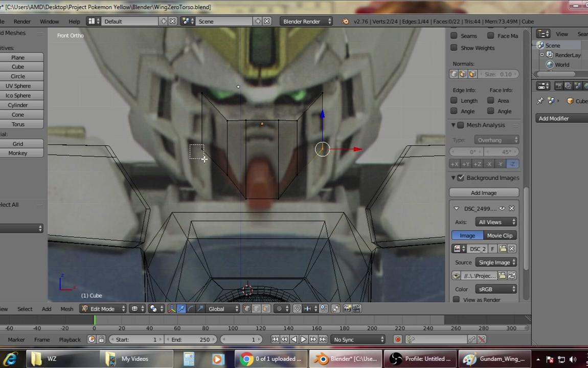This screenshot has height=368, width=588.
Task: Click the Add Image button
Action: [x=484, y=192]
